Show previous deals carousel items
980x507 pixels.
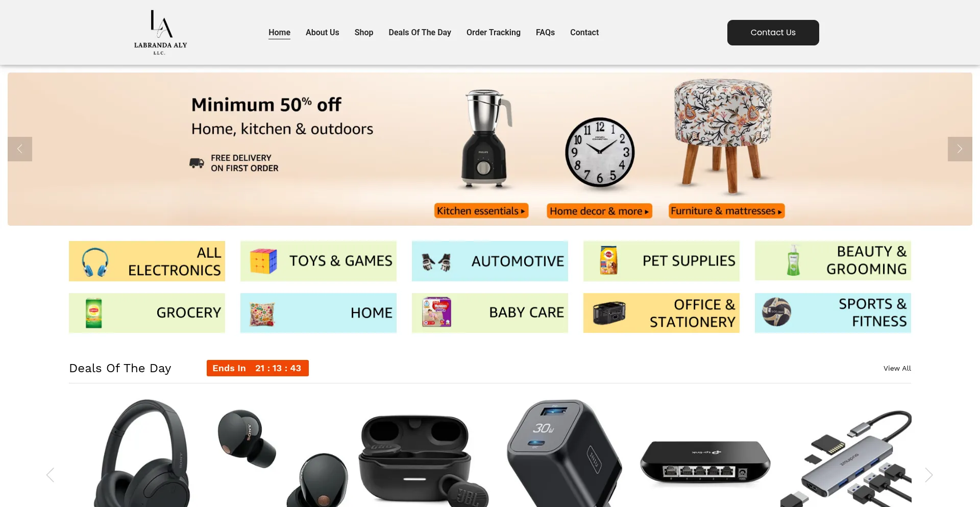click(x=50, y=475)
